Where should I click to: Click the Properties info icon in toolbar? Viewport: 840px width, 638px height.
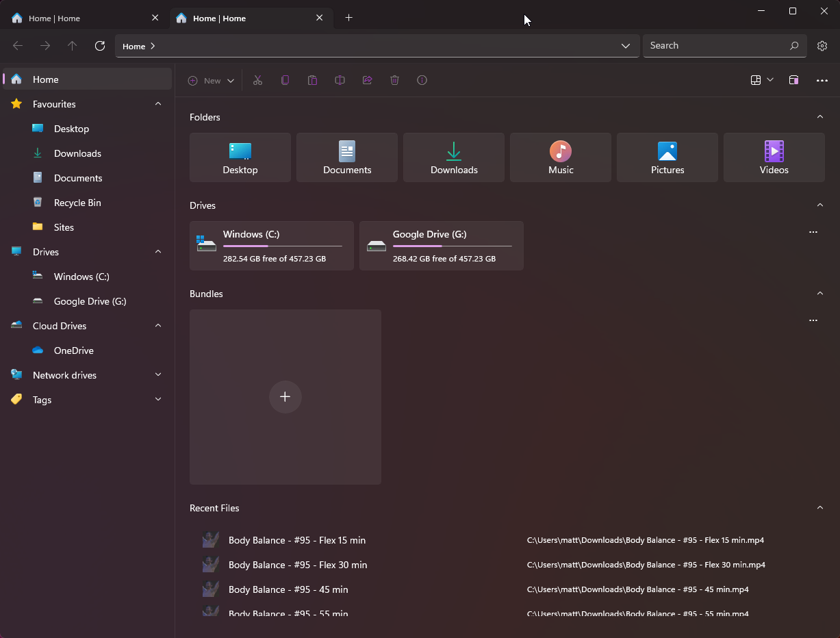pyautogui.click(x=422, y=80)
